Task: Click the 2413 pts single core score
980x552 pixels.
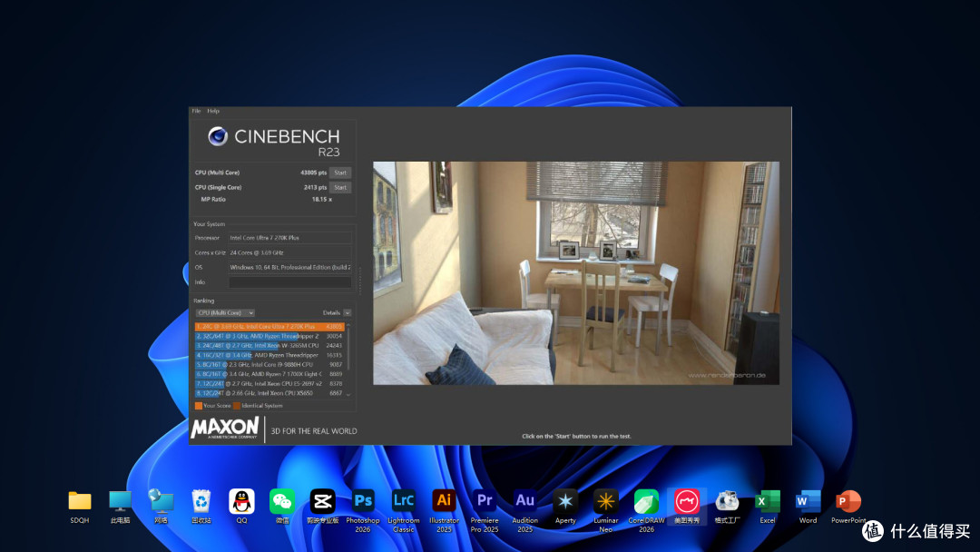Action: tap(315, 187)
